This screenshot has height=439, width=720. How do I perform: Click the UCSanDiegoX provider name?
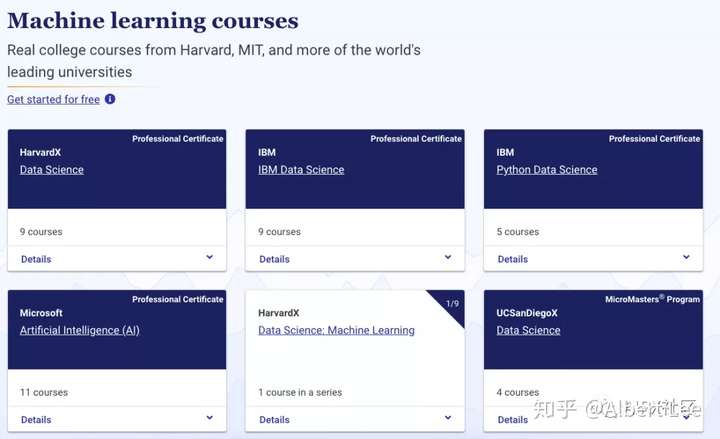click(x=527, y=313)
